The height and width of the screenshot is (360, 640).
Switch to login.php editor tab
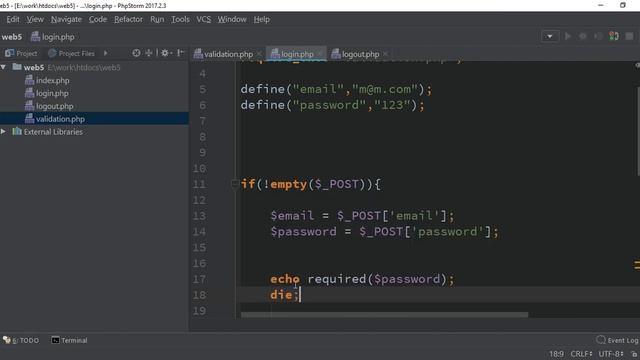296,54
